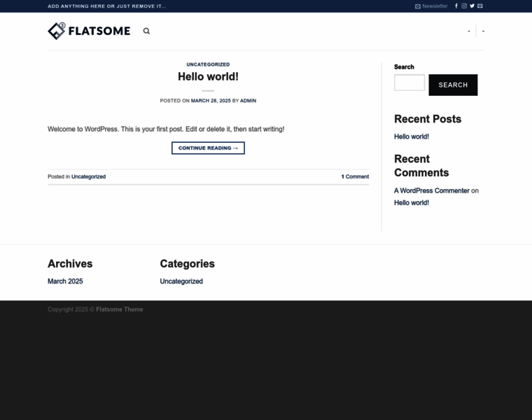The width and height of the screenshot is (532, 420).
Task: Open the Instagram social icon
Action: [464, 6]
